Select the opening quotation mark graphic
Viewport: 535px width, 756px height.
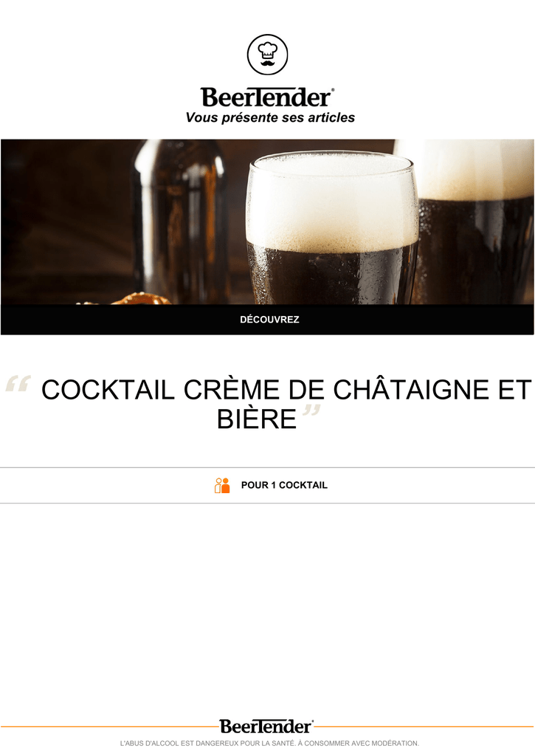tap(18, 384)
